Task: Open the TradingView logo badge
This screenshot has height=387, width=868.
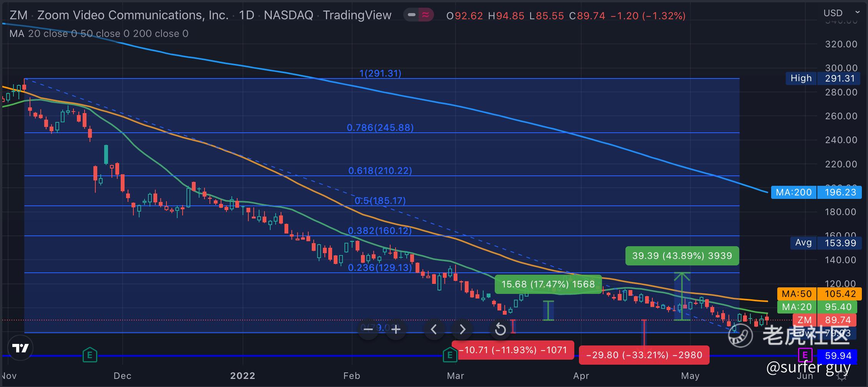Action: click(20, 348)
